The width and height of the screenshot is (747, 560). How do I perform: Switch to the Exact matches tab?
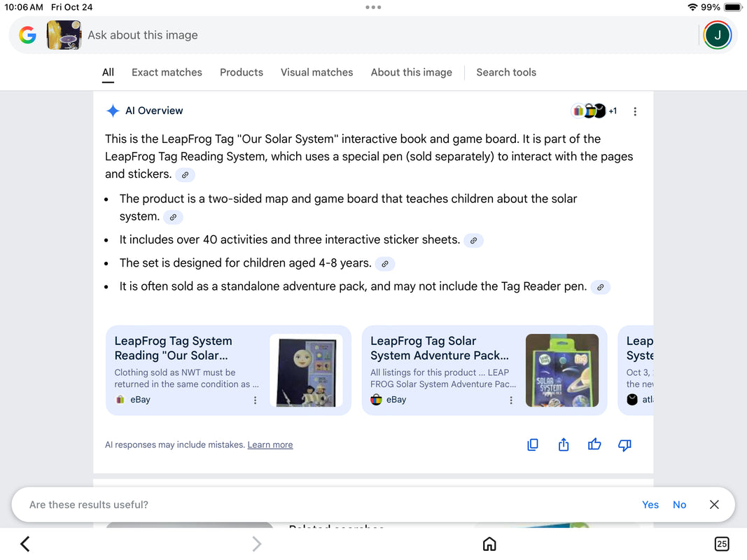point(167,72)
